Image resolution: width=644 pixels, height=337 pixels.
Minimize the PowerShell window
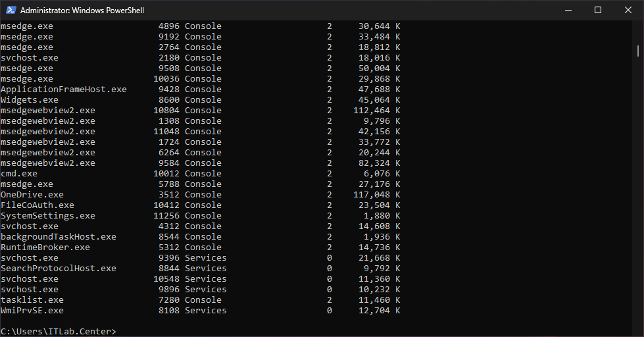[x=568, y=10]
